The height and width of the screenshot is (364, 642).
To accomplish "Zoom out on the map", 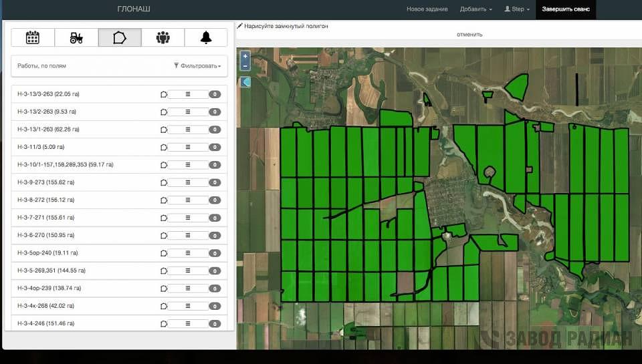I will [x=245, y=66].
